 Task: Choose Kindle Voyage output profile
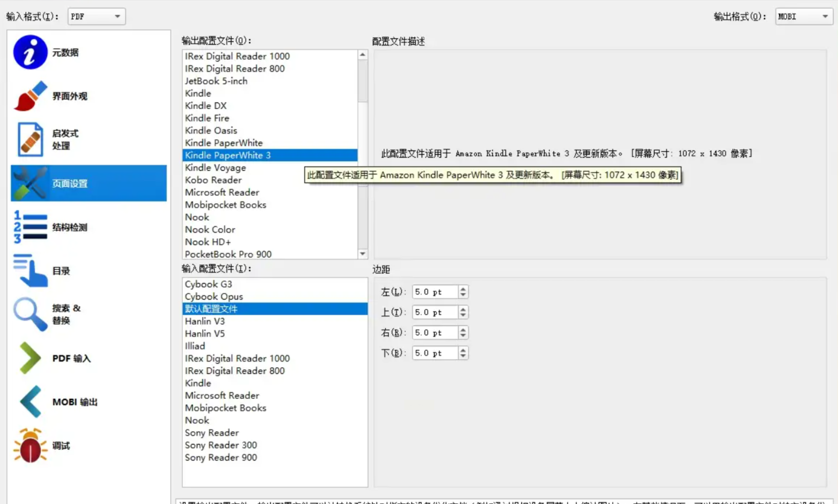coord(215,168)
